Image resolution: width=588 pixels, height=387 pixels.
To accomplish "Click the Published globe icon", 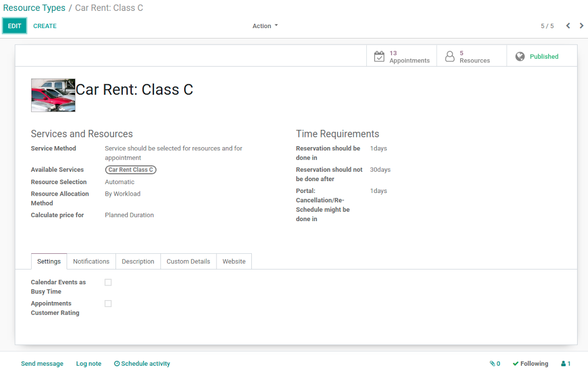I will (x=520, y=57).
